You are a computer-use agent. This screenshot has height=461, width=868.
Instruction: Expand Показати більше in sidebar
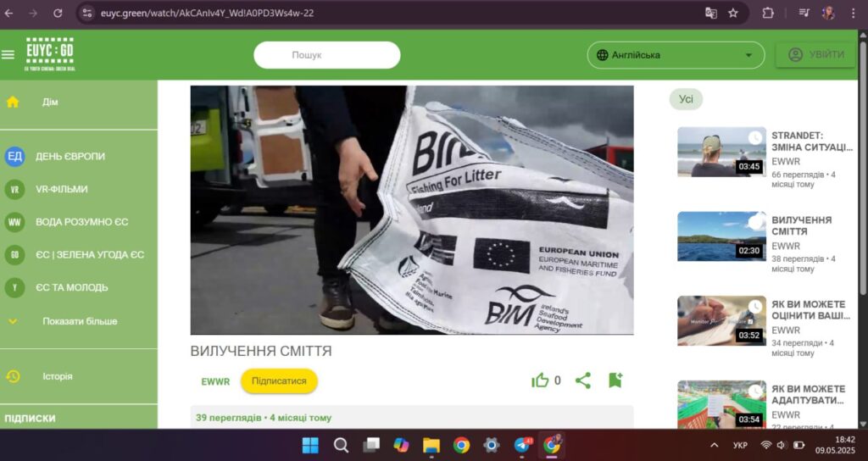pos(79,321)
